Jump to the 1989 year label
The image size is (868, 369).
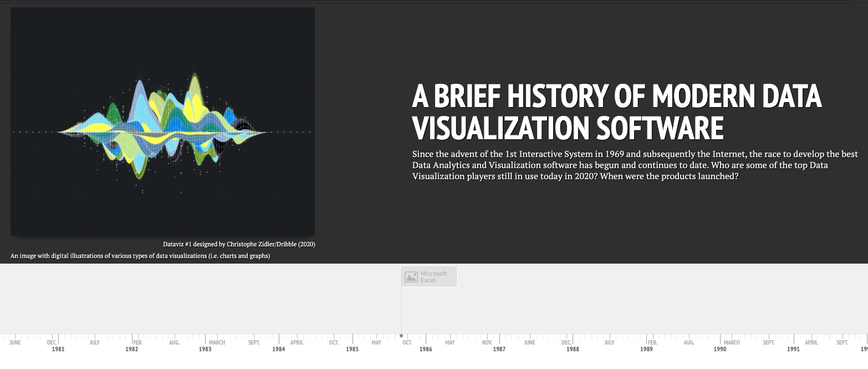click(x=646, y=348)
